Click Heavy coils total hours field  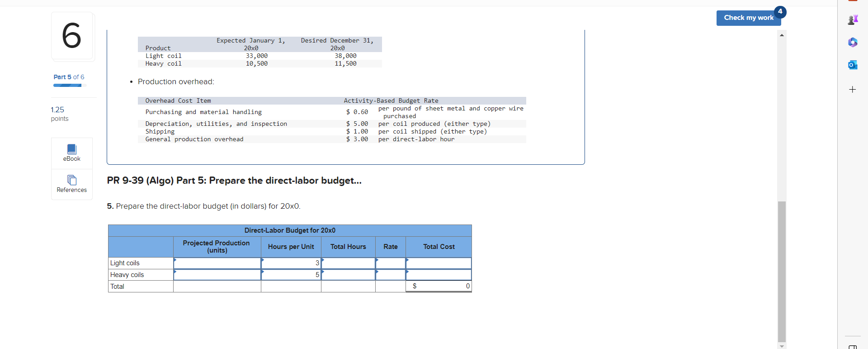point(348,275)
